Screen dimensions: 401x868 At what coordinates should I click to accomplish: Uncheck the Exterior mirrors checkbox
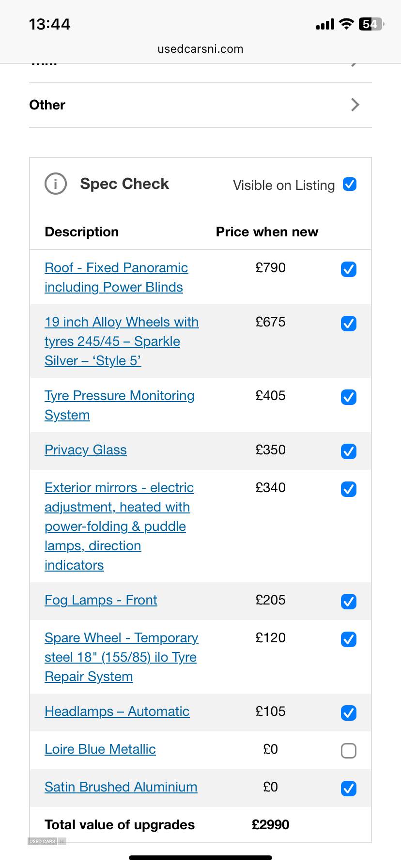coord(349,489)
